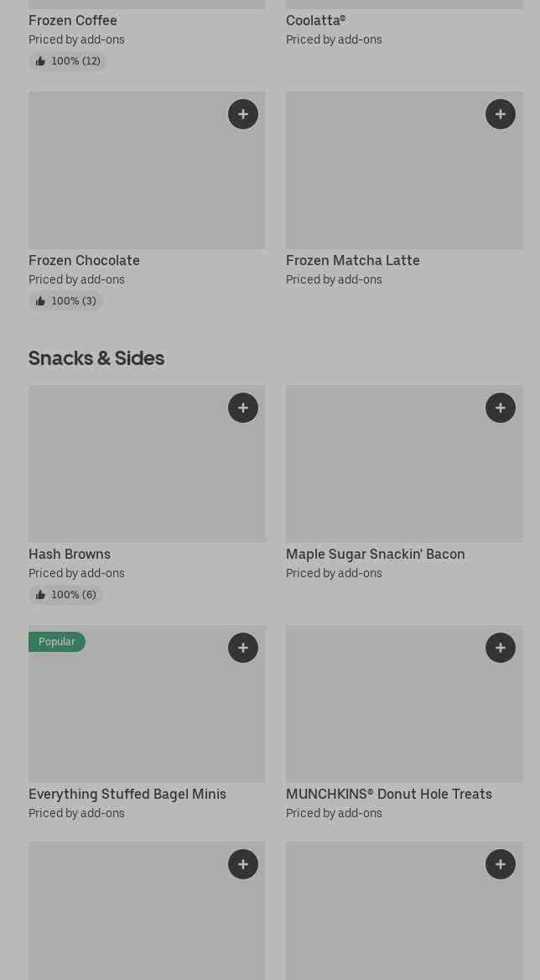Screen dimensions: 540x980
Task: Add MUNCHKINS Donut Hole Treats plus icon
Action: pyautogui.click(x=501, y=648)
